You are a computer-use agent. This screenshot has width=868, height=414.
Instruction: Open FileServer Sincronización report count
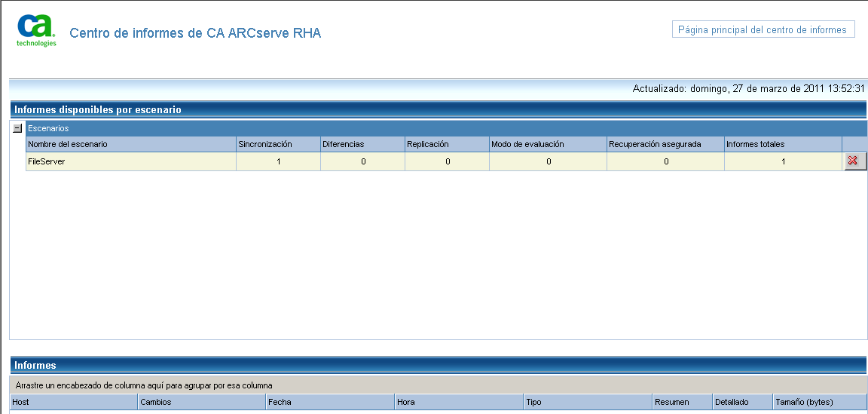279,161
